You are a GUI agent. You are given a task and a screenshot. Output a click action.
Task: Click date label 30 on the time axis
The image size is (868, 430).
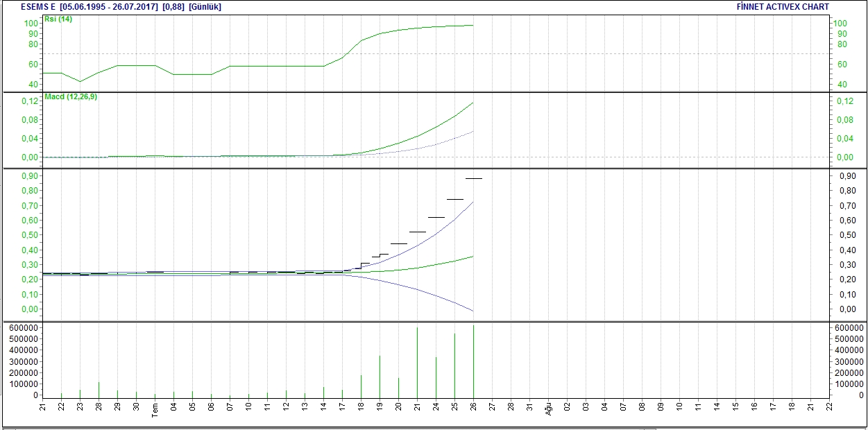(x=136, y=406)
